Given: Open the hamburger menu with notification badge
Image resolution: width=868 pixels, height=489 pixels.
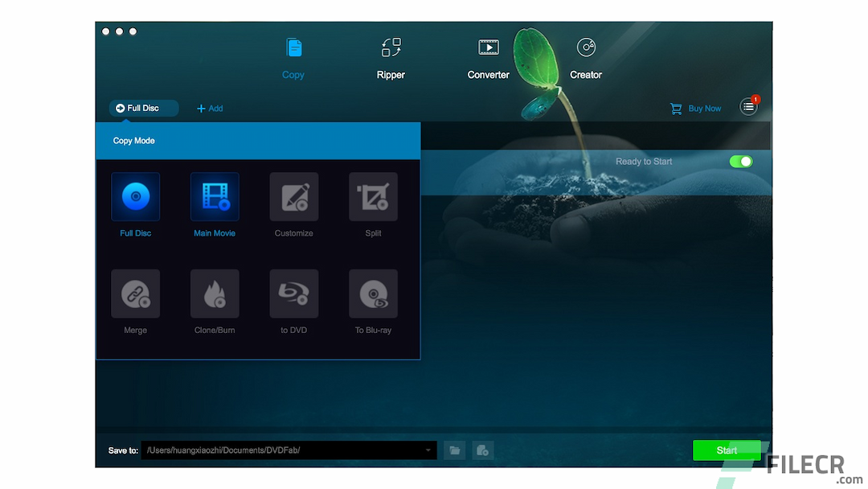Looking at the screenshot, I should point(748,105).
